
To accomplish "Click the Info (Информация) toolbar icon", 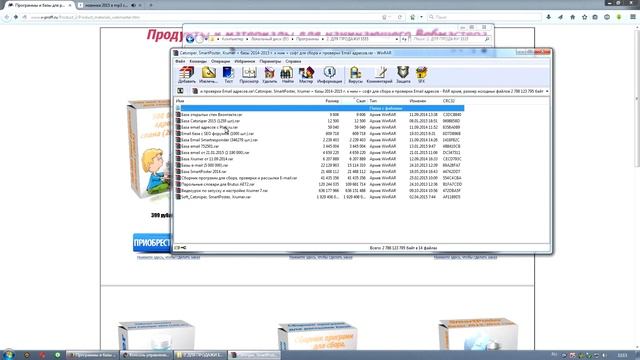I will [x=329, y=75].
